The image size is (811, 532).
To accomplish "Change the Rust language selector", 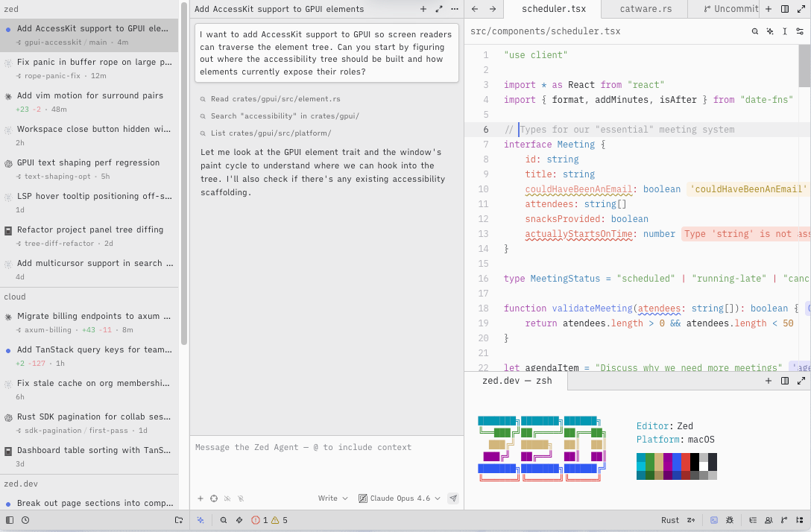I will [x=670, y=520].
